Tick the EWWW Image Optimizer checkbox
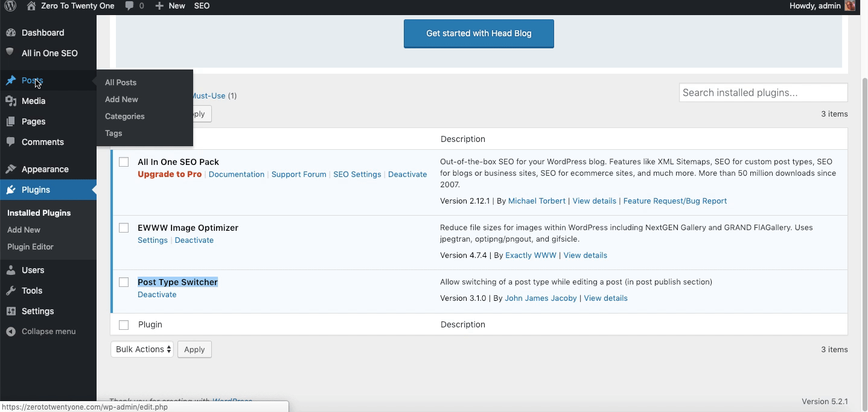This screenshot has height=412, width=868. pos(124,228)
